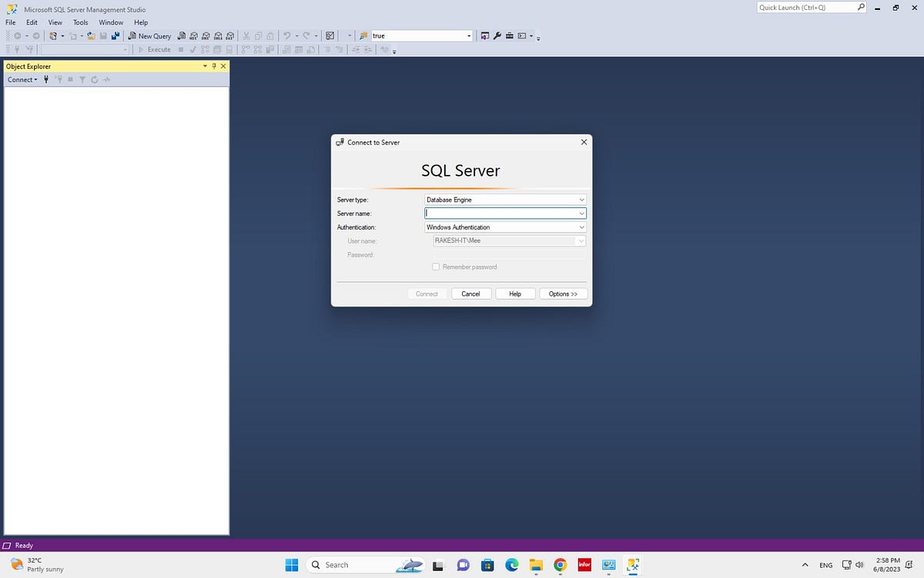Click the ENG language indicator in tray

point(825,565)
